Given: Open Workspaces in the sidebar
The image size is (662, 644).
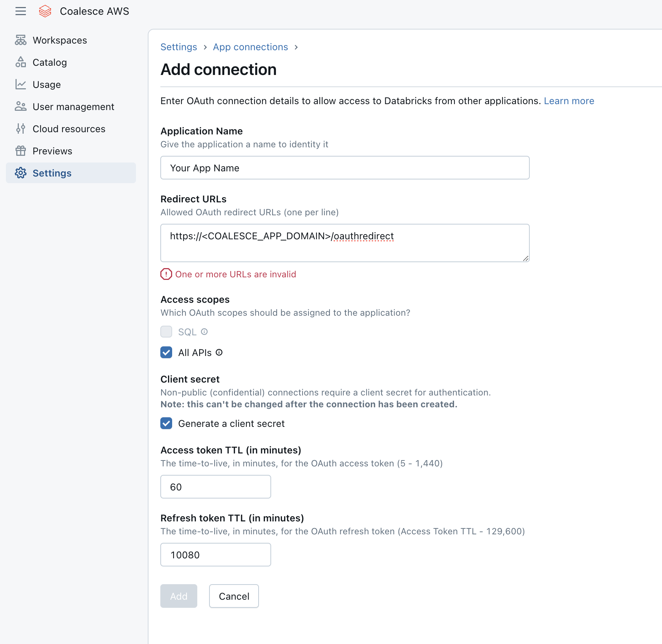Looking at the screenshot, I should [x=71, y=40].
